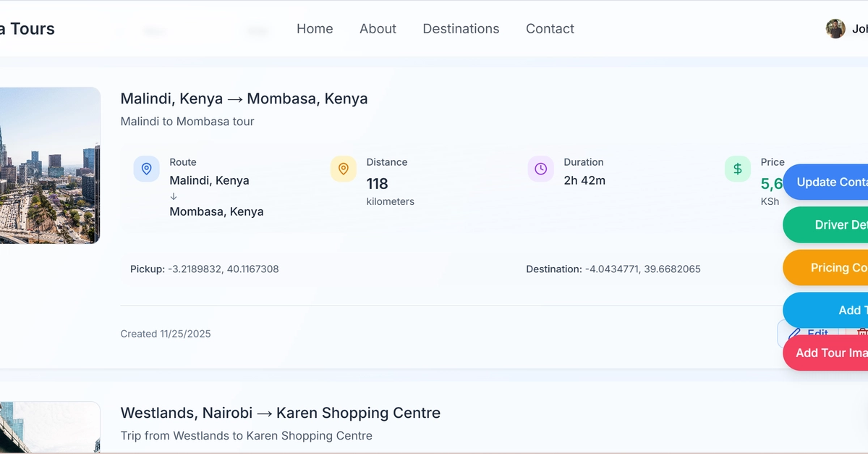Image resolution: width=868 pixels, height=454 pixels.
Task: Click the Tours site logo text
Action: tap(27, 29)
